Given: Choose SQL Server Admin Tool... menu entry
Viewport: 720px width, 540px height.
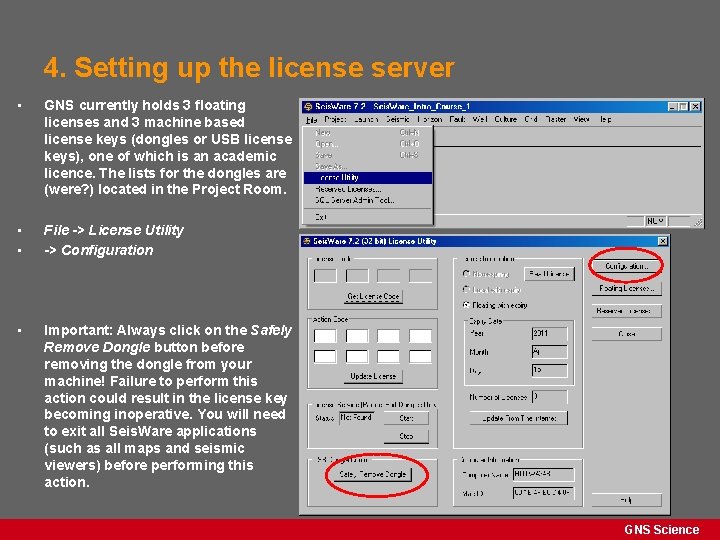Looking at the screenshot, I should click(x=368, y=200).
